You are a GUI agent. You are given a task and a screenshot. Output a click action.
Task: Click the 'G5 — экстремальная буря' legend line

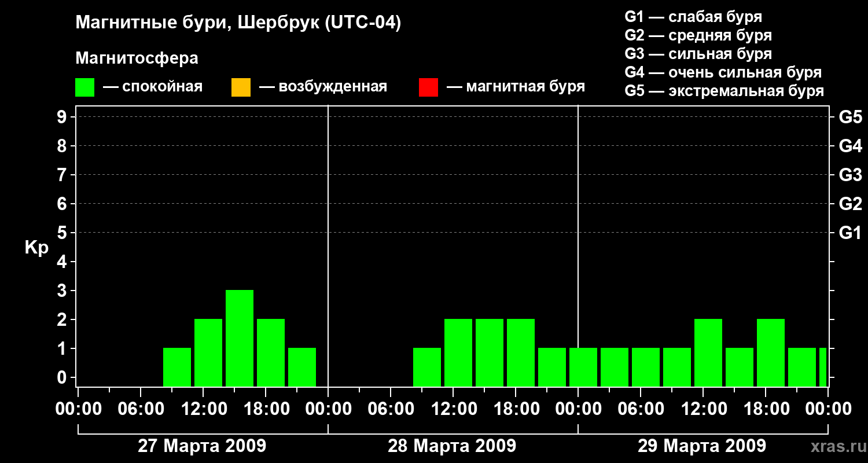pos(724,91)
